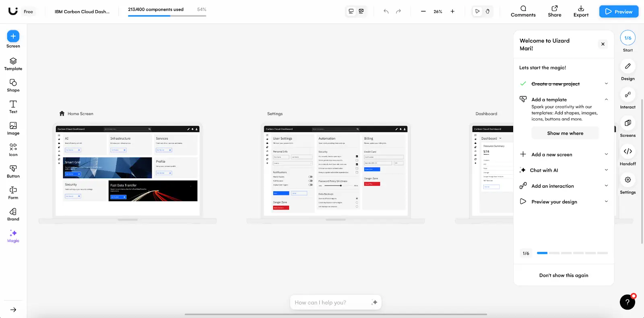The width and height of the screenshot is (644, 318).
Task: Click the Show me where button
Action: (565, 133)
